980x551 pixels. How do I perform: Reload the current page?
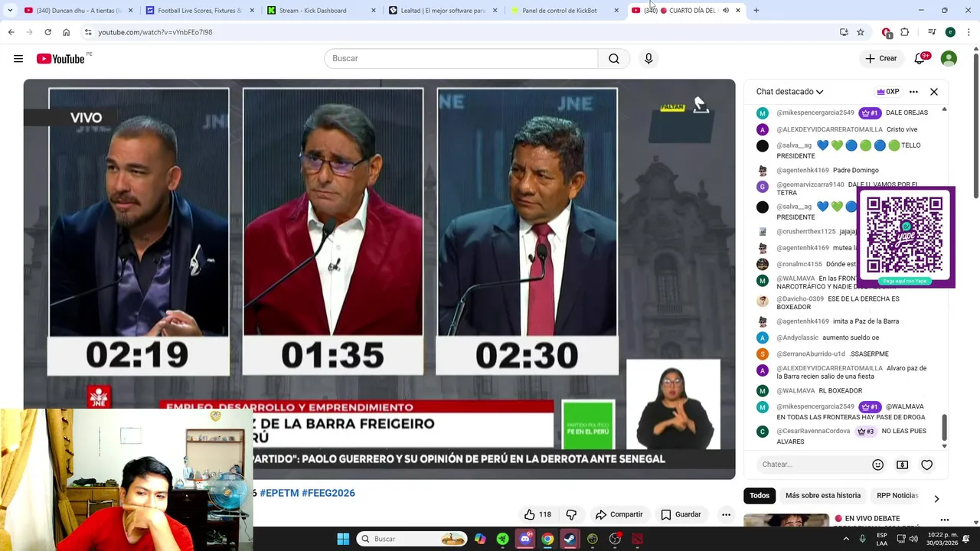click(47, 32)
